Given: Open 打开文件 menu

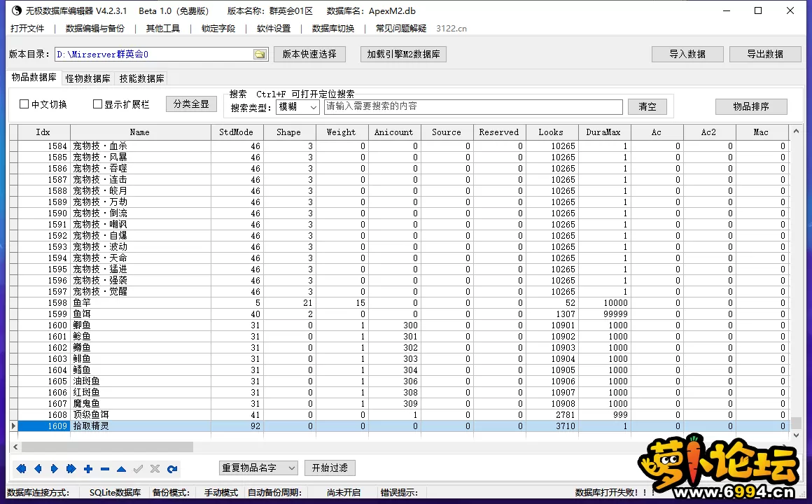Looking at the screenshot, I should (x=27, y=29).
